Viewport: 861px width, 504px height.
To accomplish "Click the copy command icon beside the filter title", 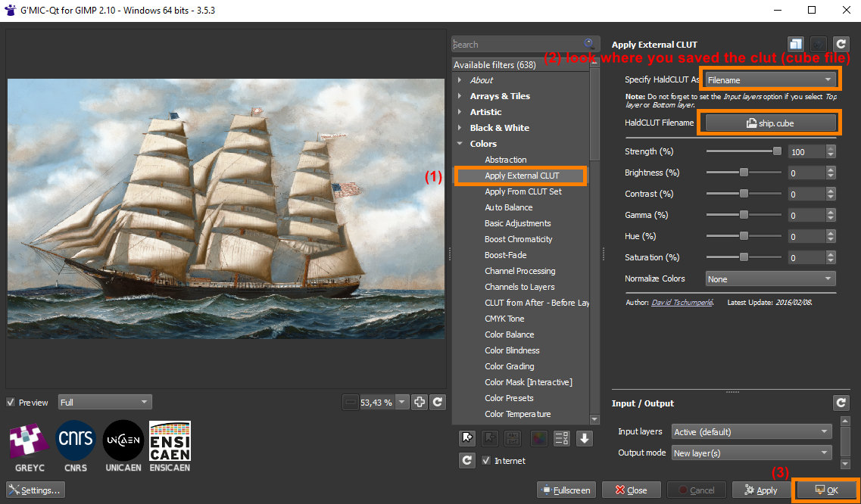I will [796, 44].
